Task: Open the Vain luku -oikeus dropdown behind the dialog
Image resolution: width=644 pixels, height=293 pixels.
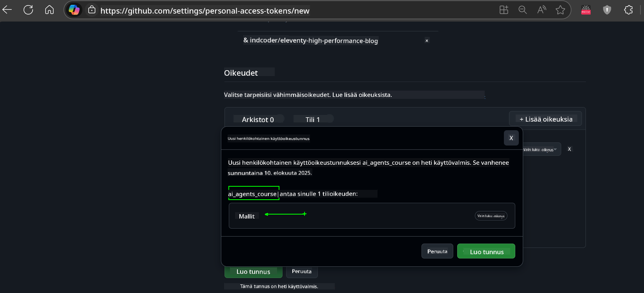Action: (542, 149)
